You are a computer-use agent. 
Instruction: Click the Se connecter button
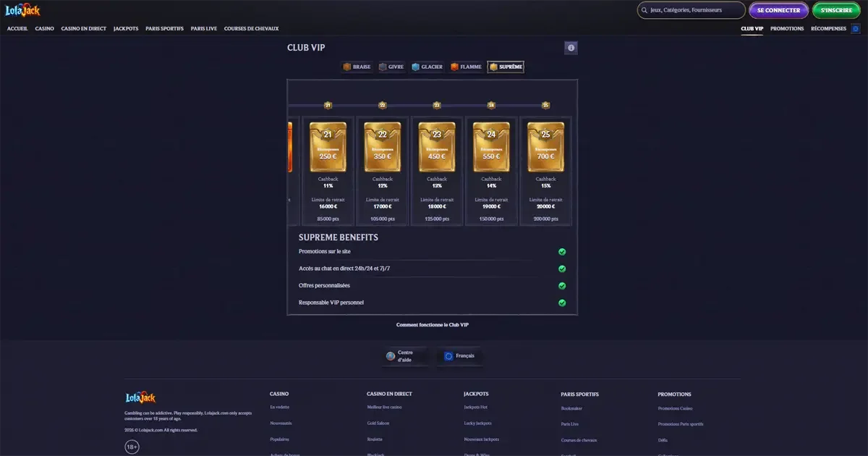click(x=778, y=10)
